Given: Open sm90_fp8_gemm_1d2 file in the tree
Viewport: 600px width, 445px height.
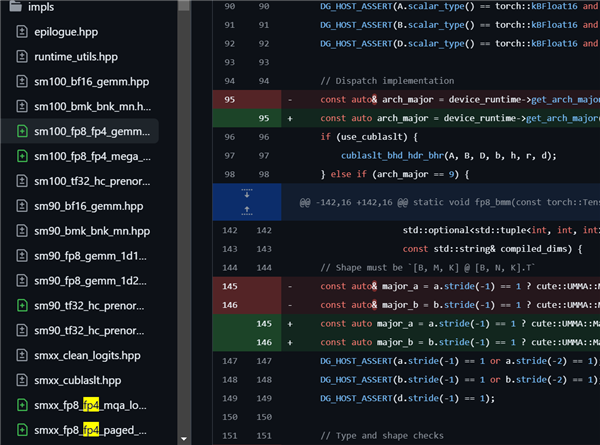Looking at the screenshot, I should 90,281.
